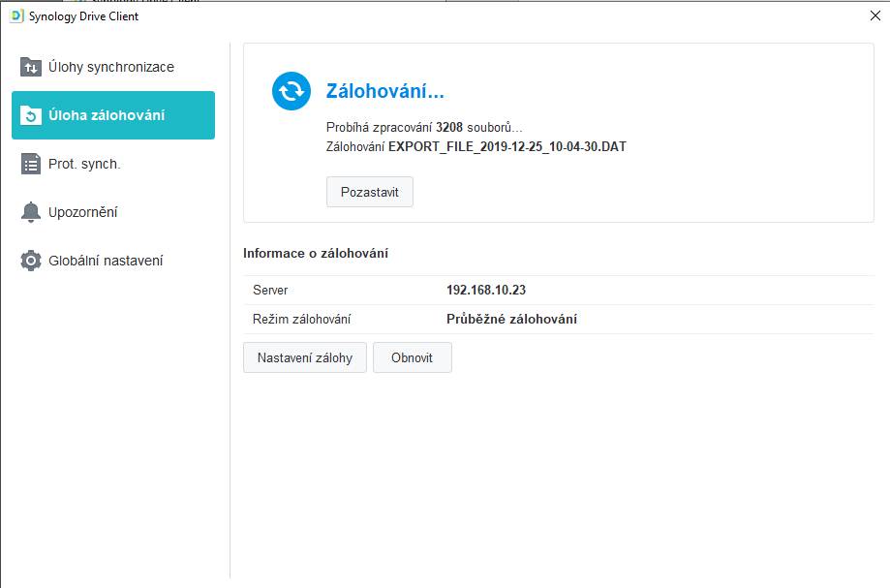Go to Upozornění notifications tab label

click(x=83, y=212)
